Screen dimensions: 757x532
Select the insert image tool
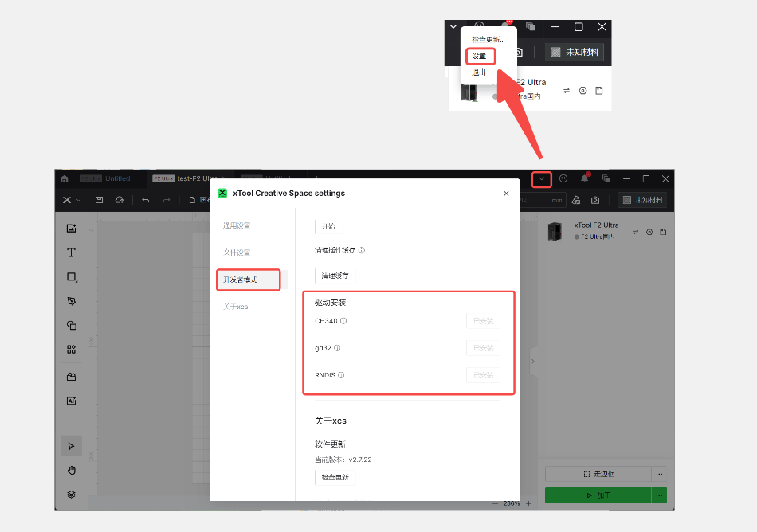72,228
